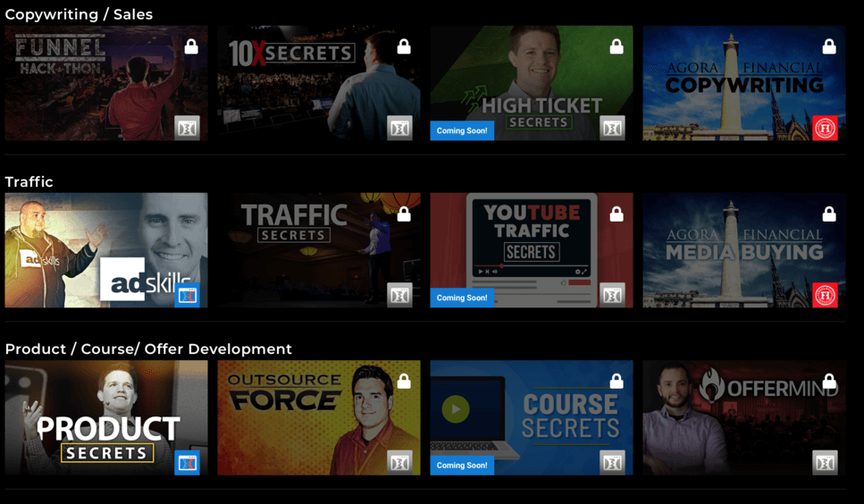864x504 pixels.
Task: Open the Agora Financial Copywriting thumbnail
Action: 744,83
